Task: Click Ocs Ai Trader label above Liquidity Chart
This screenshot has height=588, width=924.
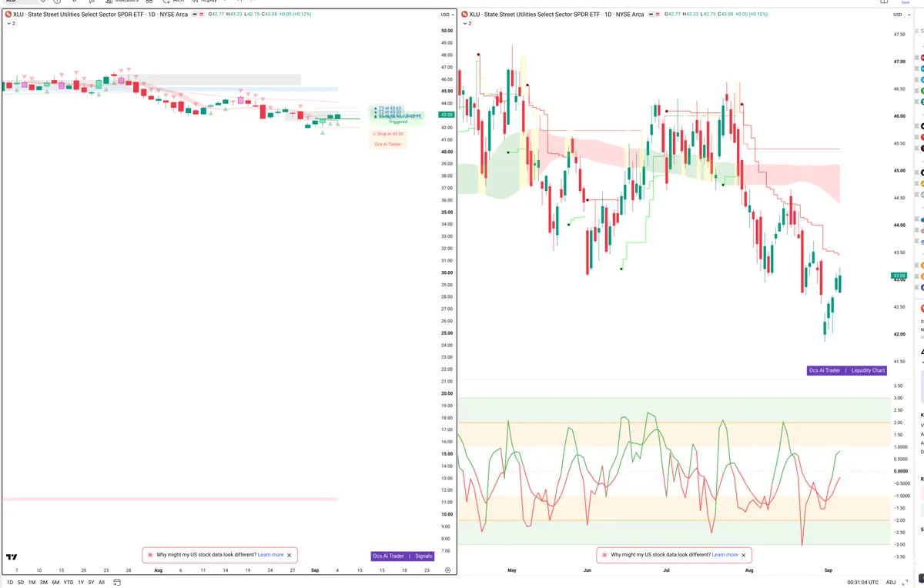Action: point(825,370)
